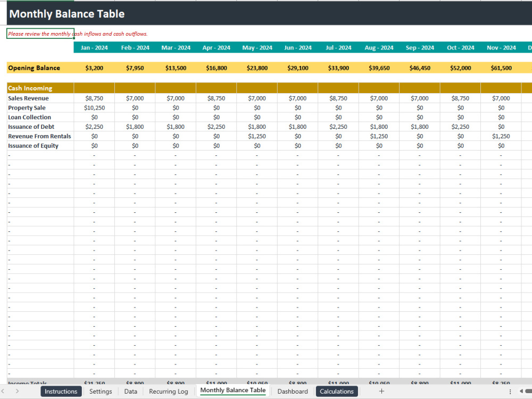The image size is (532, 399).
Task: Click the $10,250 Property Sale cell
Action: [x=94, y=107]
